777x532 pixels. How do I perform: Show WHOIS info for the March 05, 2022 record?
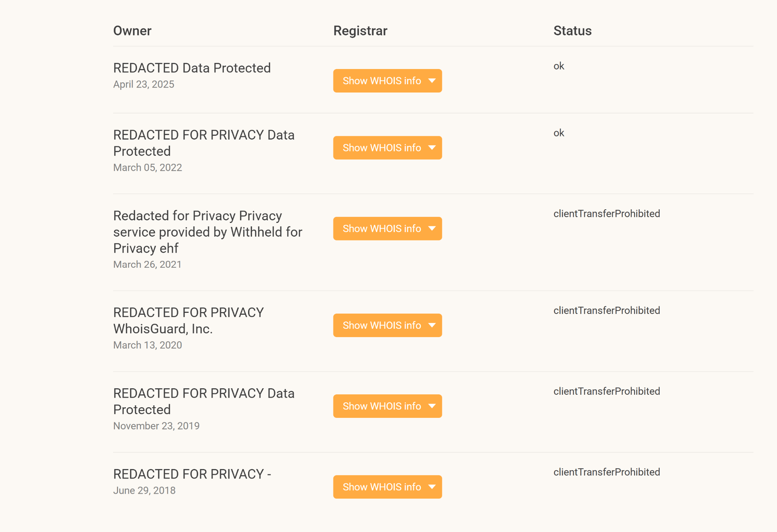click(x=387, y=148)
